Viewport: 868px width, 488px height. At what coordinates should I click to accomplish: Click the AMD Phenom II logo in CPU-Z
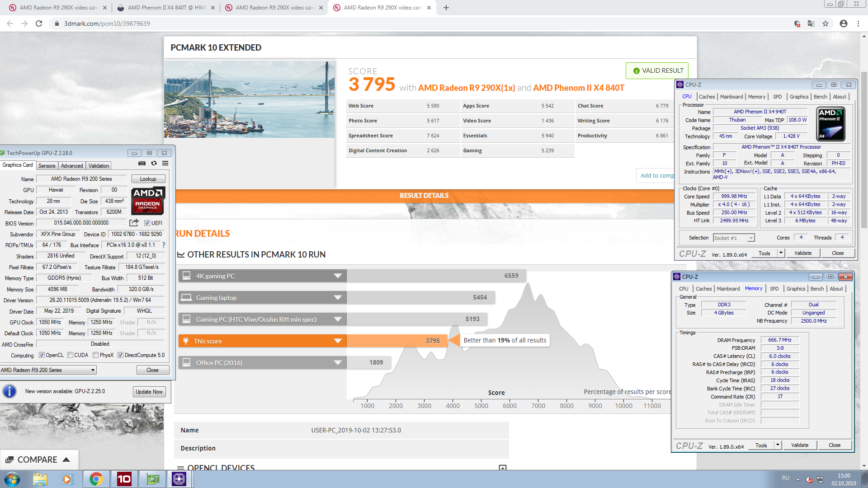[x=831, y=124]
